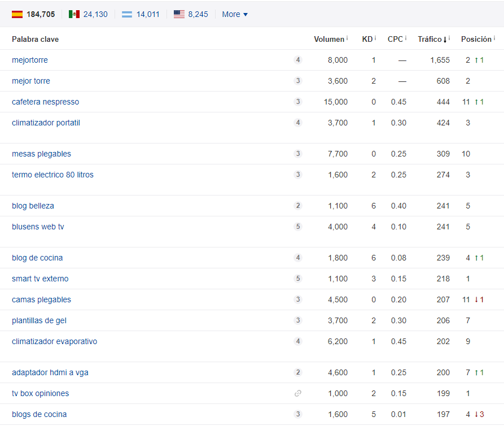Click the CPC column info icon
The height and width of the screenshot is (430, 504).
point(405,37)
